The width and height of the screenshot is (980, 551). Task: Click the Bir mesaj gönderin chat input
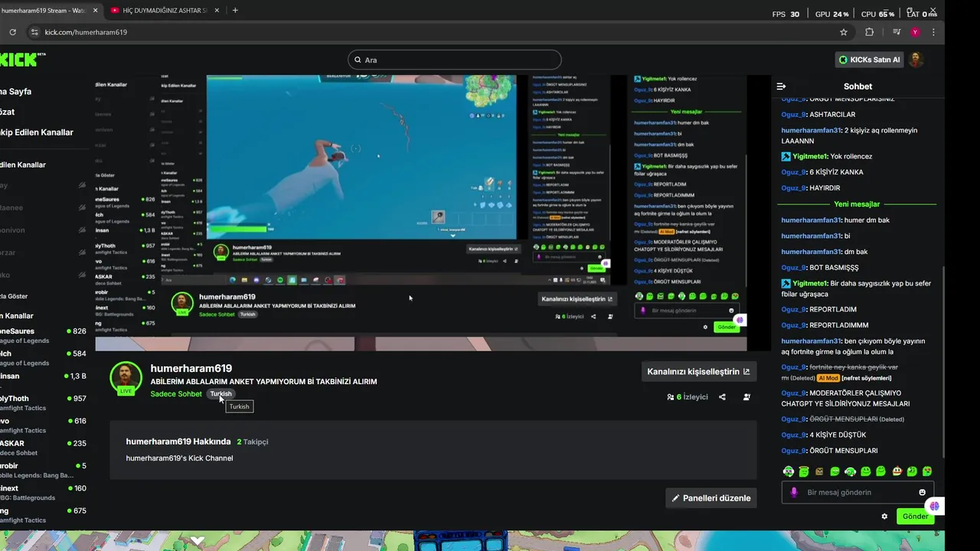pyautogui.click(x=857, y=492)
